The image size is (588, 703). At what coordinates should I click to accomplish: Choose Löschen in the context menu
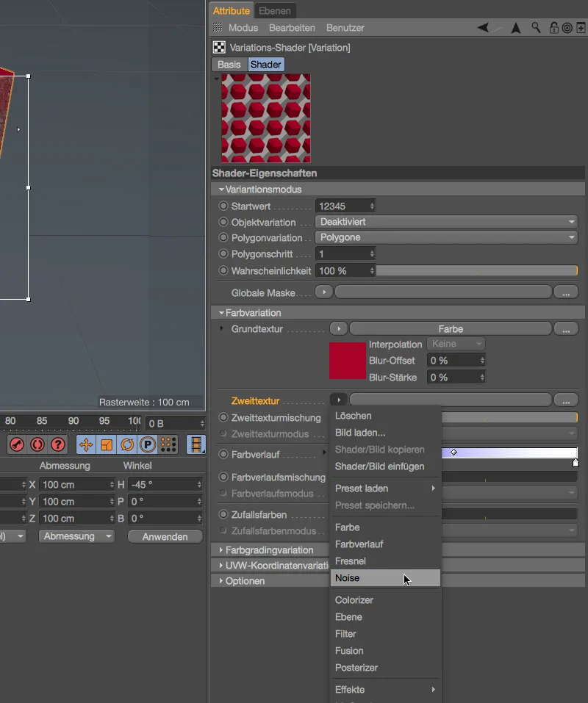(x=385, y=416)
